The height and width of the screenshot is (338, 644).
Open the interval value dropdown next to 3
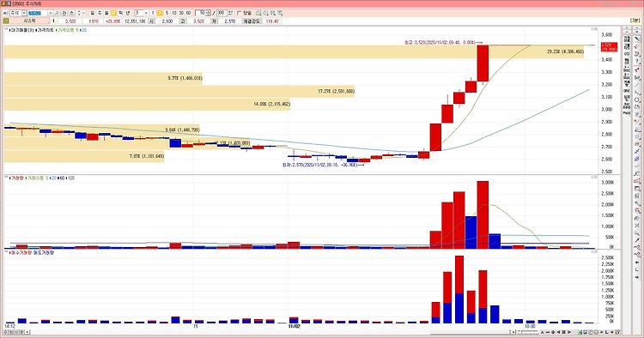coord(146,13)
